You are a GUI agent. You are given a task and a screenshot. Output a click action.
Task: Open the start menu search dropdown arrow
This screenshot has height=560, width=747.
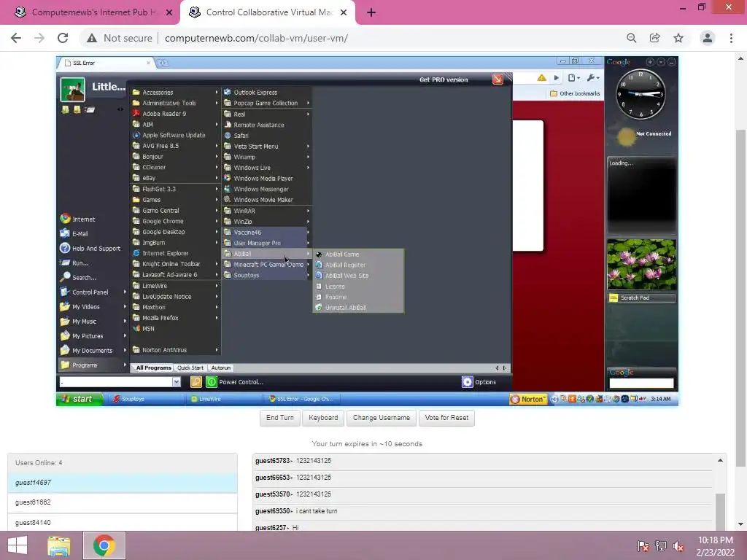pos(177,382)
